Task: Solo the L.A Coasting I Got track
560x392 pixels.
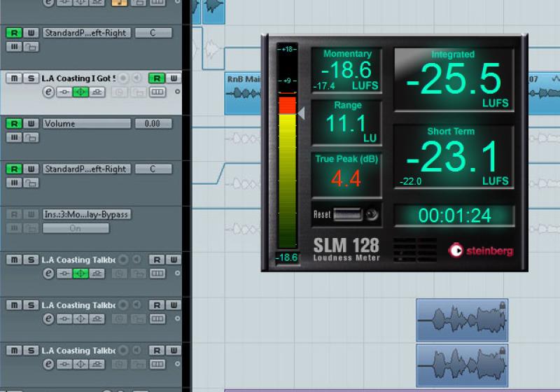Action: (30, 78)
